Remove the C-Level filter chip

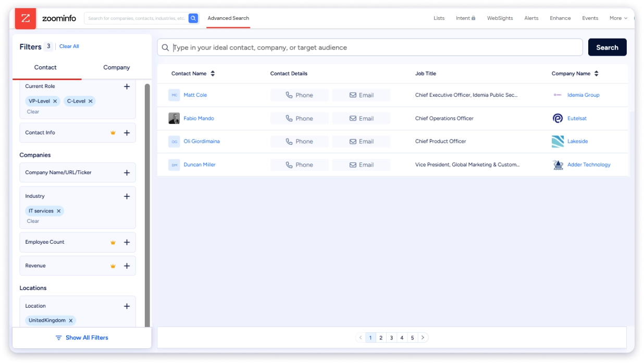click(x=90, y=101)
